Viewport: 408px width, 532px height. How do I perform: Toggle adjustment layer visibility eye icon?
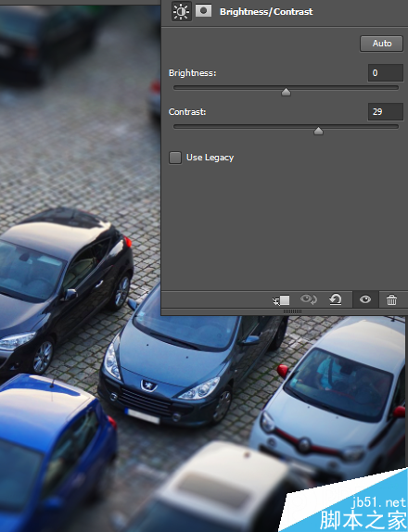(365, 299)
